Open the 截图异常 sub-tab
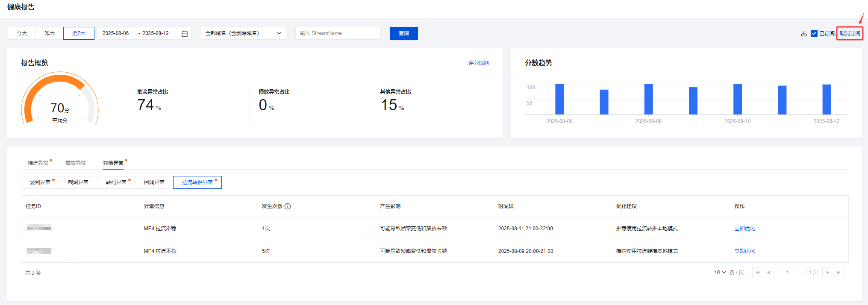868x305 pixels. pyautogui.click(x=78, y=182)
